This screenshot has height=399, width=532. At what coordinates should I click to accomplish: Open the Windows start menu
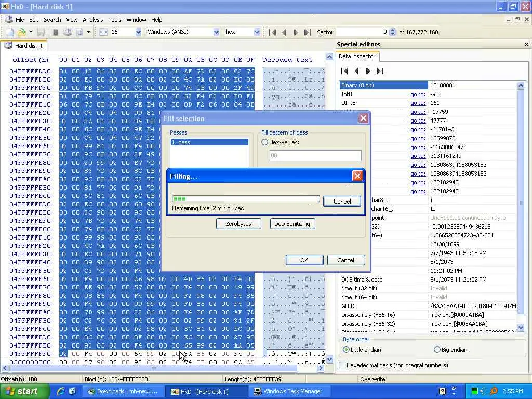(24, 392)
